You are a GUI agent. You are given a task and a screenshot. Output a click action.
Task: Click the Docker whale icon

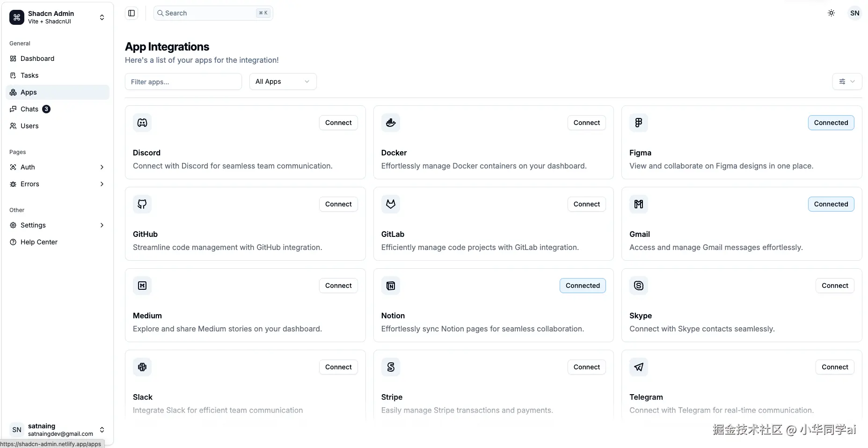point(391,123)
